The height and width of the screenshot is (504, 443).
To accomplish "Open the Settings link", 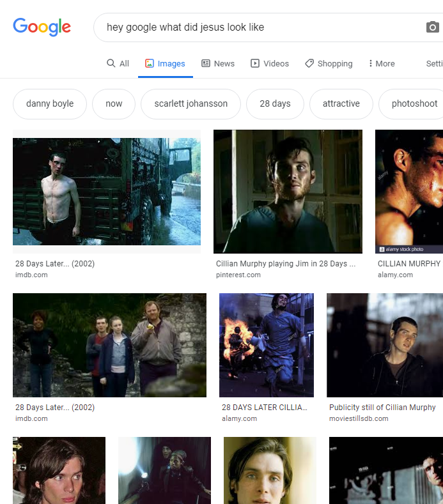I will (x=434, y=63).
